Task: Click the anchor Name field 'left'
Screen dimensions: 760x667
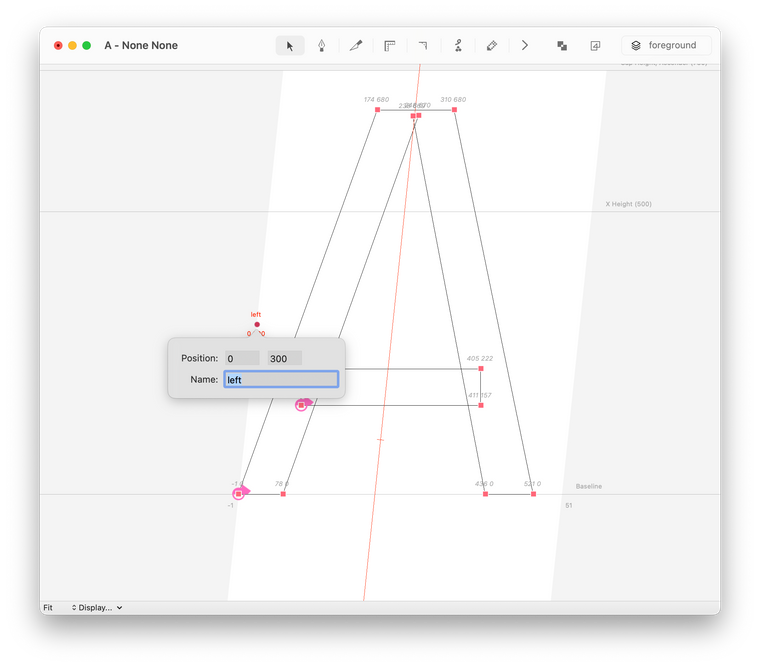Action: click(281, 380)
